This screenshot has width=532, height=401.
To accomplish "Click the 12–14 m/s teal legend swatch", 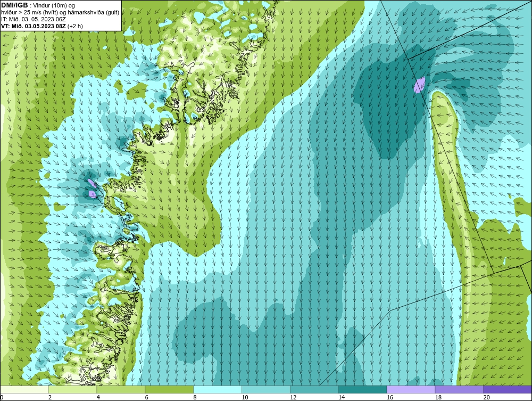I will 314,389.
